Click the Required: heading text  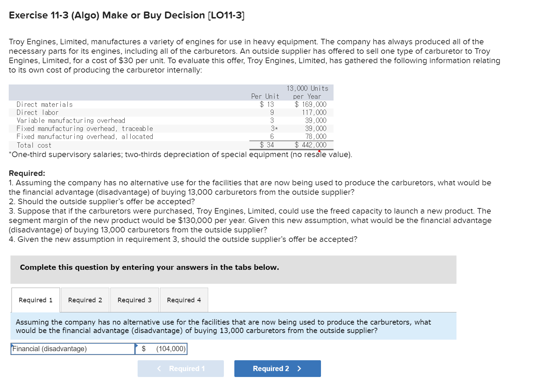(27, 173)
